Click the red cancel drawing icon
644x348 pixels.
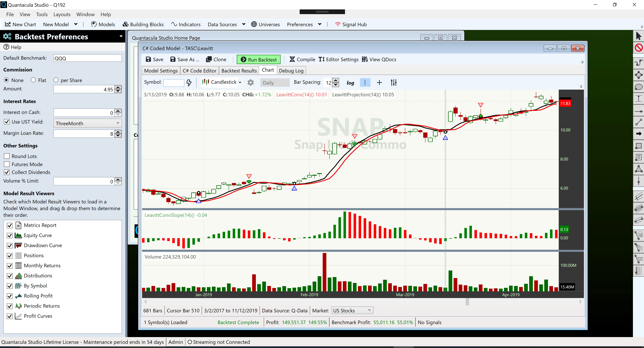point(638,48)
